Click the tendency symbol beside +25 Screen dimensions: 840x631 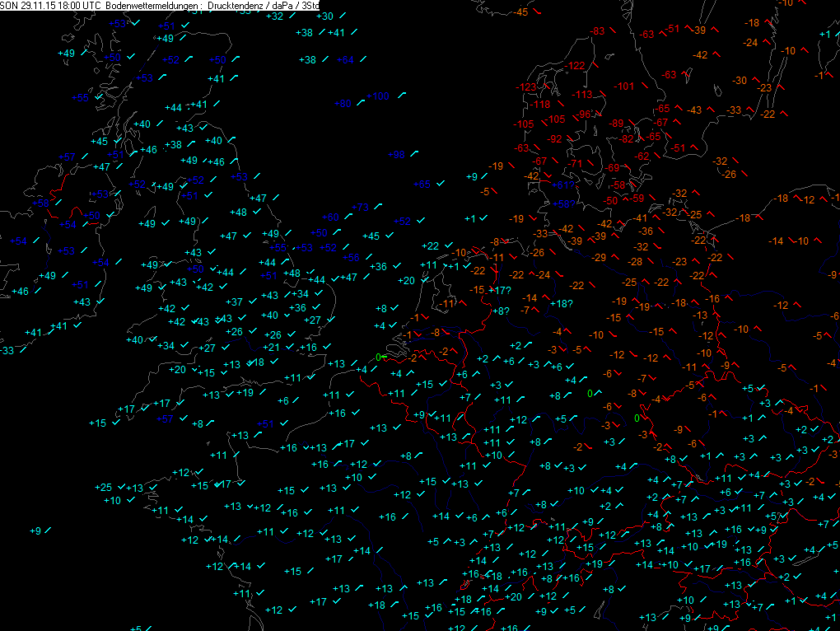click(120, 488)
